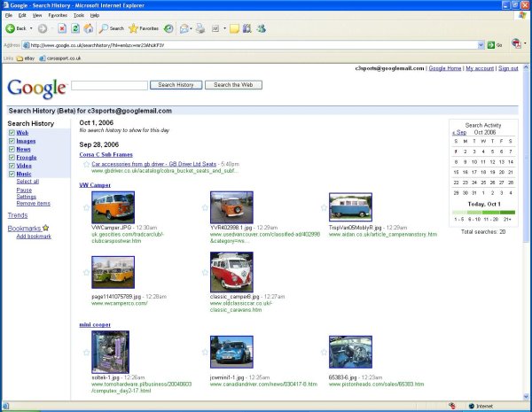Open the Edit menu
532x412 pixels.
(x=22, y=15)
